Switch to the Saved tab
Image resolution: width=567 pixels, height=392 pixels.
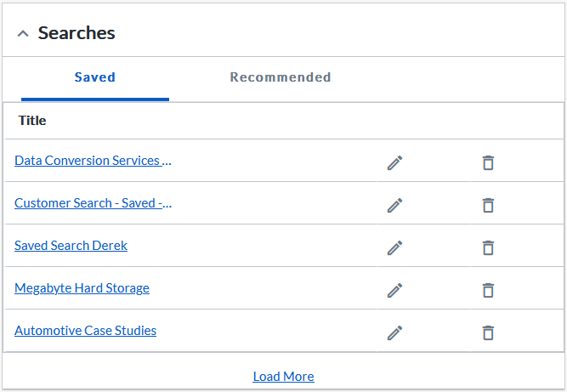(95, 77)
